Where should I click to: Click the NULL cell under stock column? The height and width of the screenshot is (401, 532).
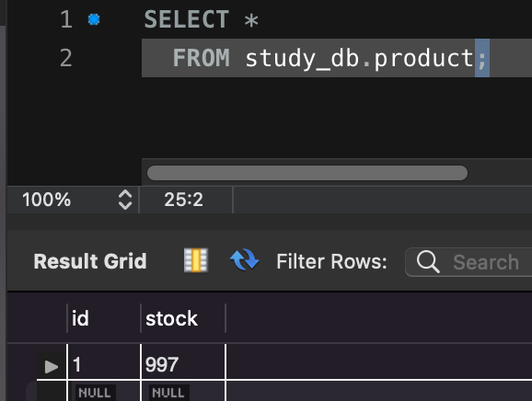[x=168, y=393]
